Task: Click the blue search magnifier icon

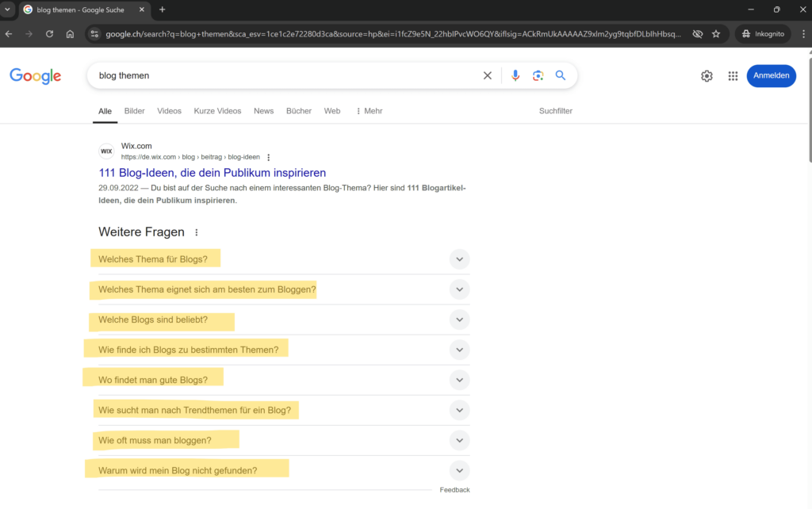Action: click(x=561, y=75)
